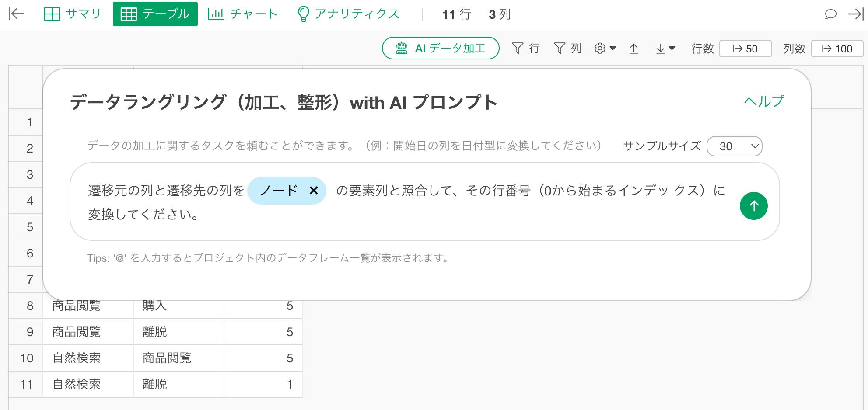Click the 行 row filter icon
This screenshot has height=410, width=868.
[x=525, y=49]
